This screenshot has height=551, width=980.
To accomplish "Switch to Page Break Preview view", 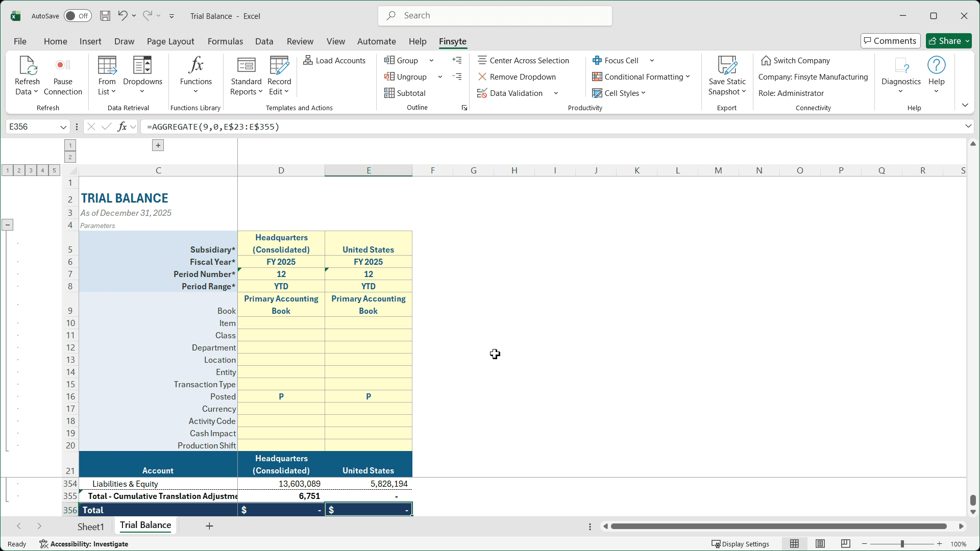I will [846, 544].
